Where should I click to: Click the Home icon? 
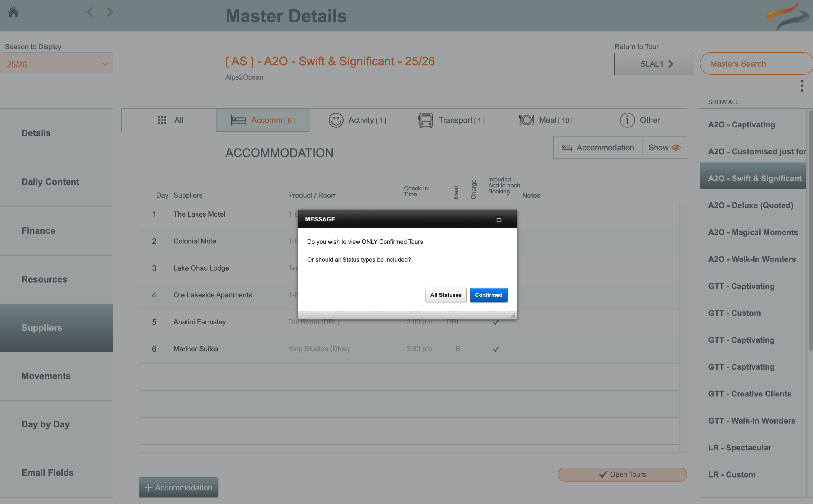coord(13,12)
